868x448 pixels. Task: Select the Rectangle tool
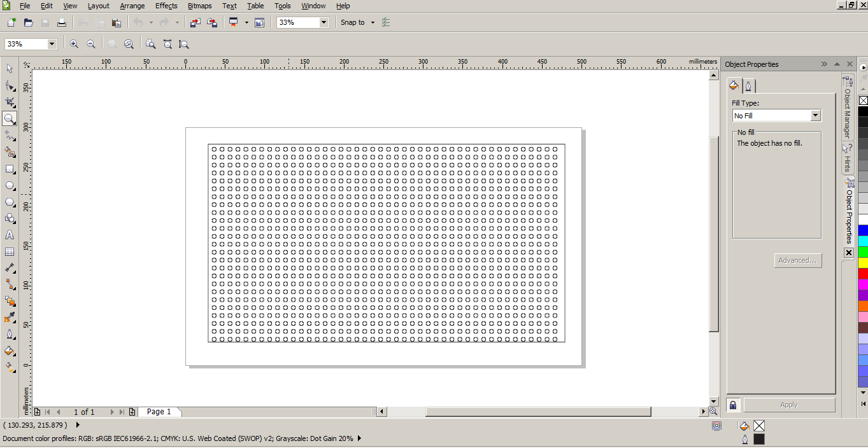pyautogui.click(x=10, y=169)
